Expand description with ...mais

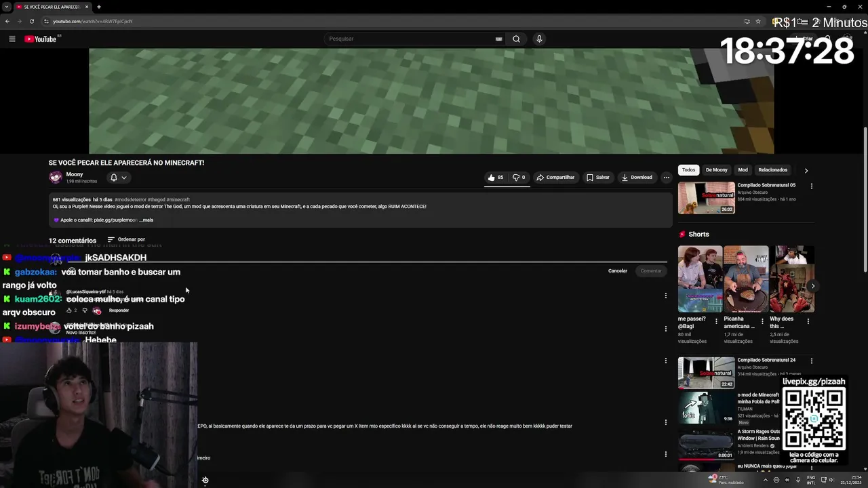(x=146, y=220)
